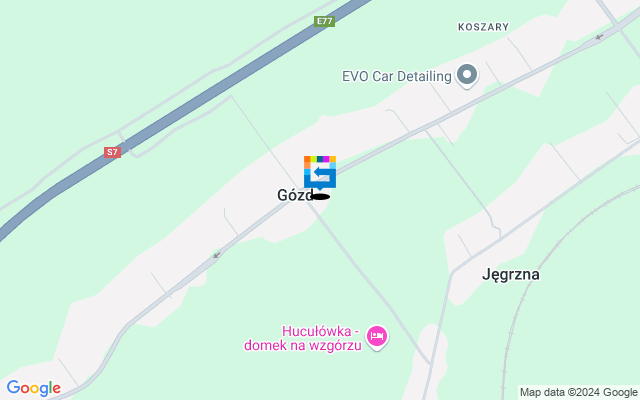This screenshot has width=640, height=400.
Task: Select the KOSZARY area label
Action: [483, 27]
